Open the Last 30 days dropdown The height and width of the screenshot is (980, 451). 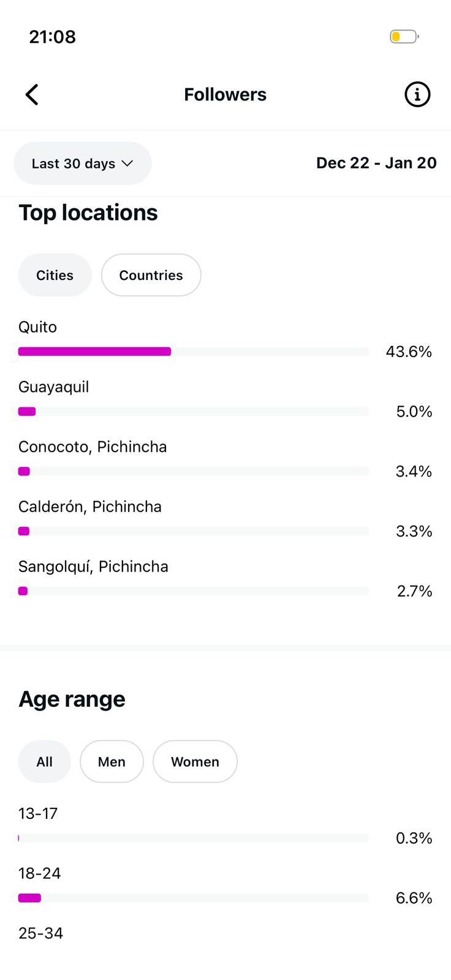point(82,164)
